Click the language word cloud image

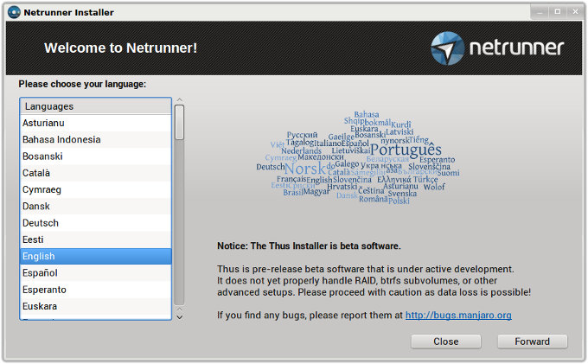click(x=358, y=157)
